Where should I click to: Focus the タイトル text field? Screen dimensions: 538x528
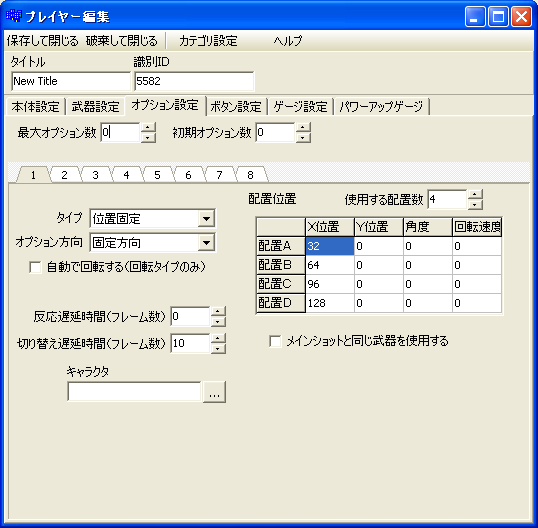tap(71, 81)
